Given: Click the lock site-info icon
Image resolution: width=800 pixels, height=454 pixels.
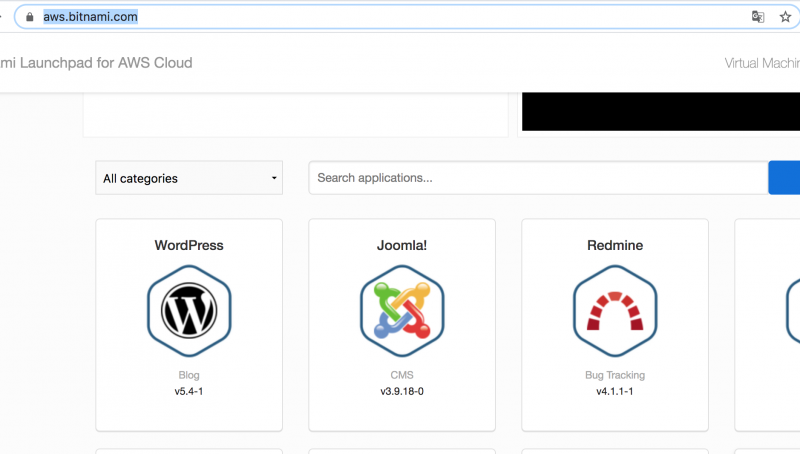Looking at the screenshot, I should click(x=30, y=17).
